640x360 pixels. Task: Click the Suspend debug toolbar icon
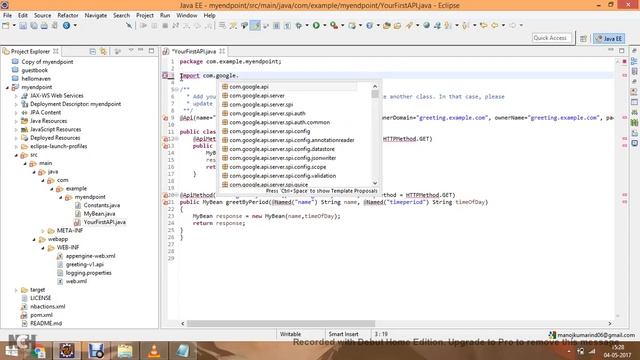pos(154,25)
